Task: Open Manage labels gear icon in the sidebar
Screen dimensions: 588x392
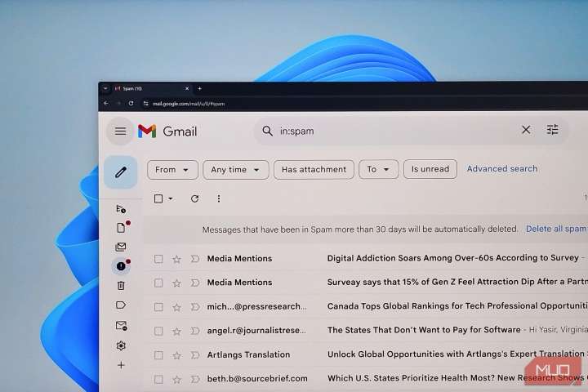Action: click(121, 345)
